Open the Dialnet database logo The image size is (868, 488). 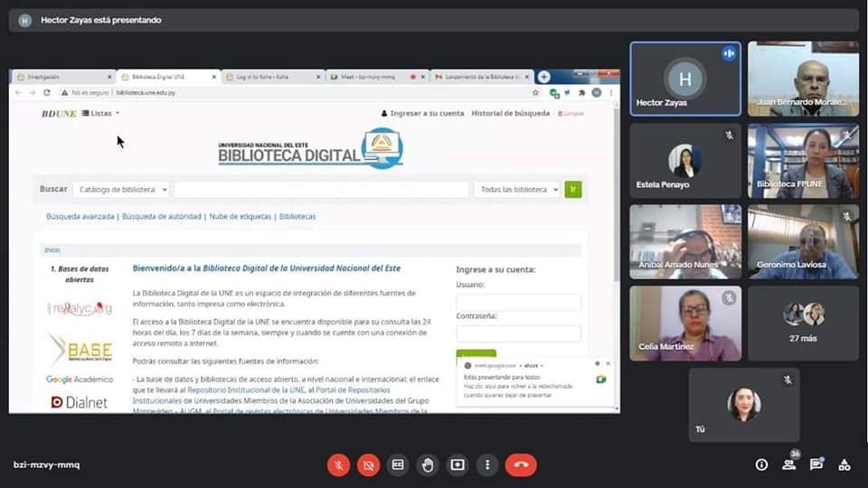(80, 402)
